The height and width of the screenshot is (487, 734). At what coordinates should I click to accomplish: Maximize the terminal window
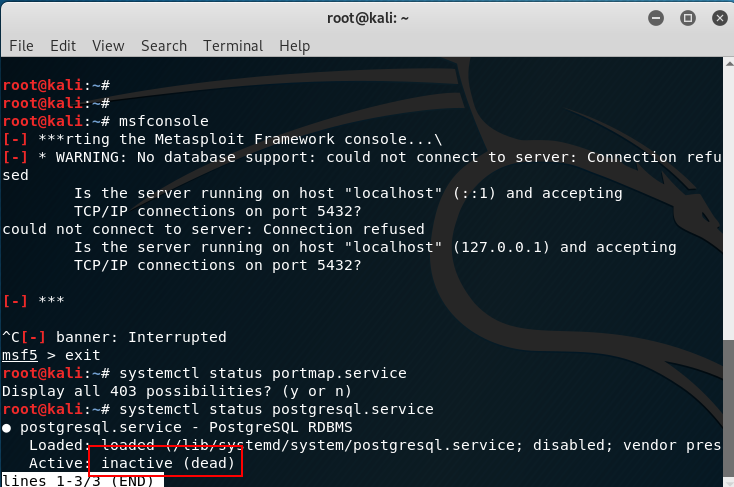687,17
